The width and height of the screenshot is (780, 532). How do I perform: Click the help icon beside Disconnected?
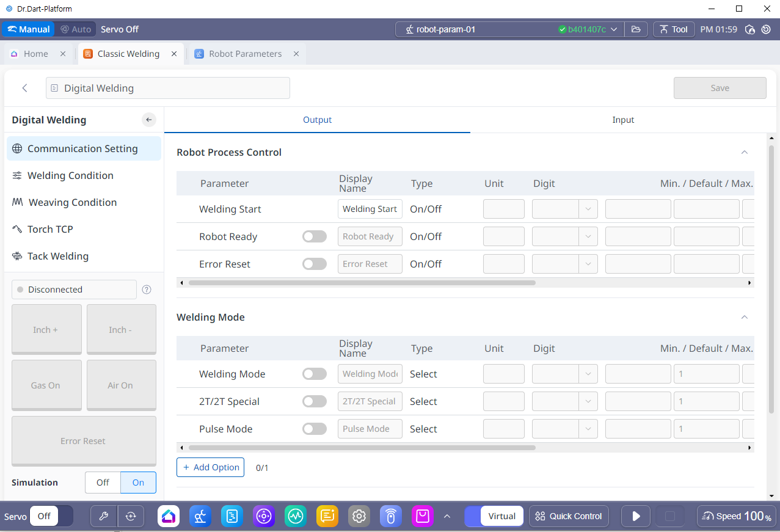click(147, 290)
